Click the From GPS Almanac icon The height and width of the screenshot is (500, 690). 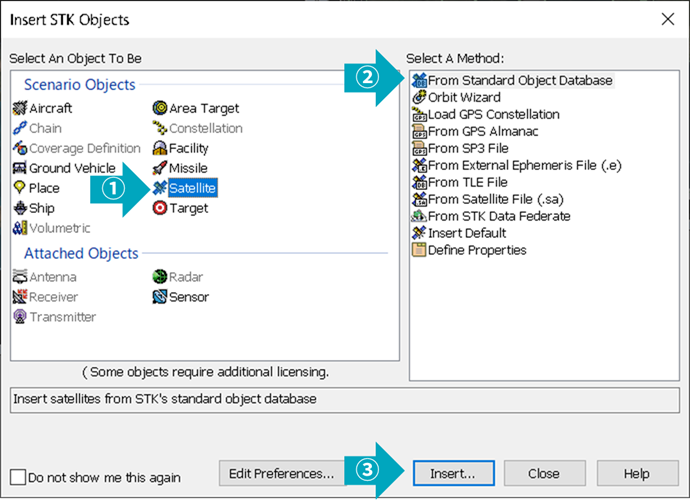click(x=419, y=132)
